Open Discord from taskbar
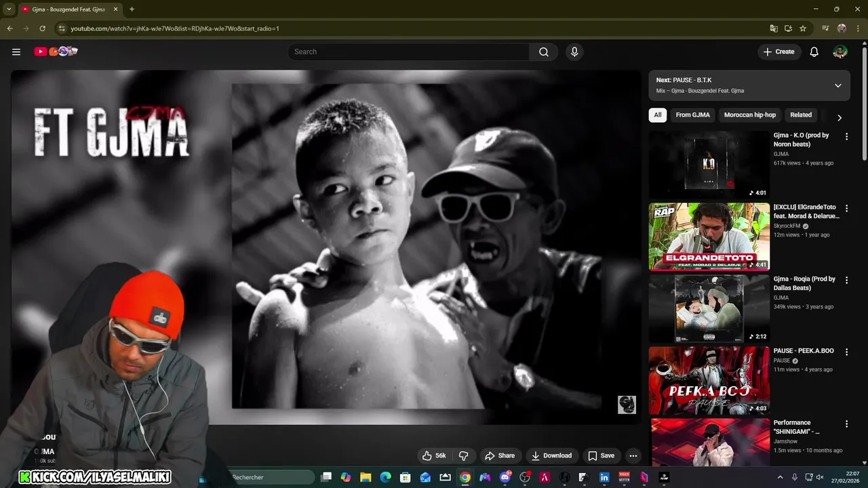The width and height of the screenshot is (868, 488). [x=505, y=477]
